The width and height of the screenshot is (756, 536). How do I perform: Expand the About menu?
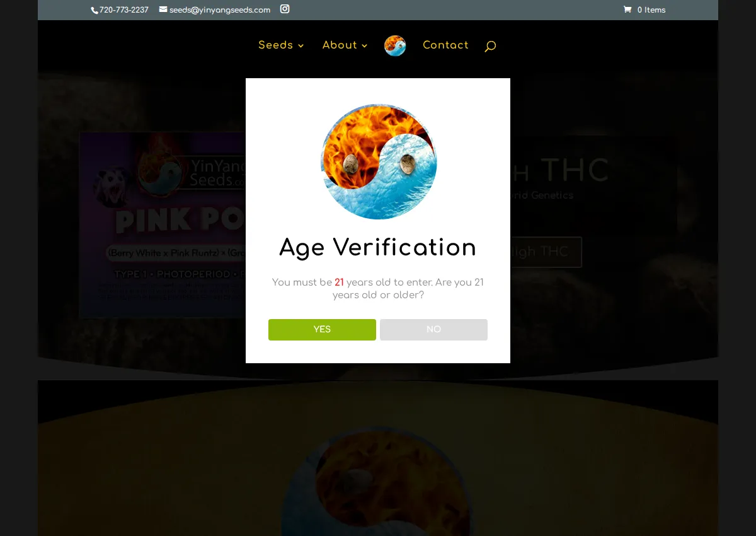coord(345,45)
